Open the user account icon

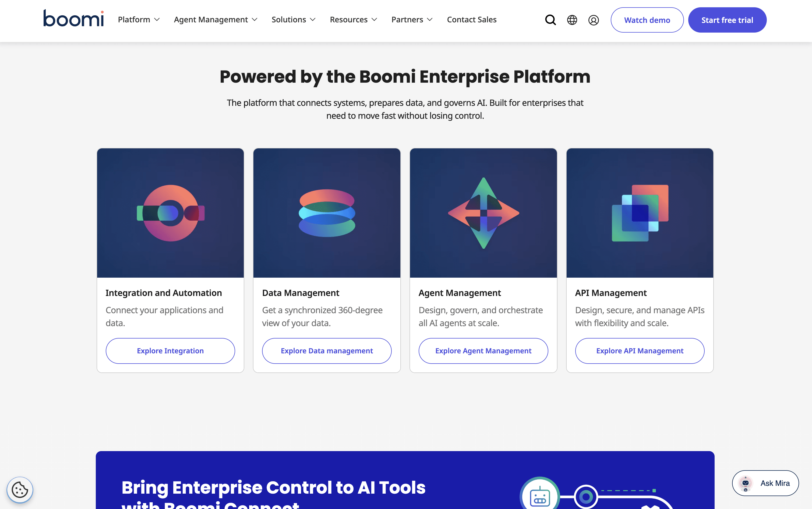[x=594, y=20]
